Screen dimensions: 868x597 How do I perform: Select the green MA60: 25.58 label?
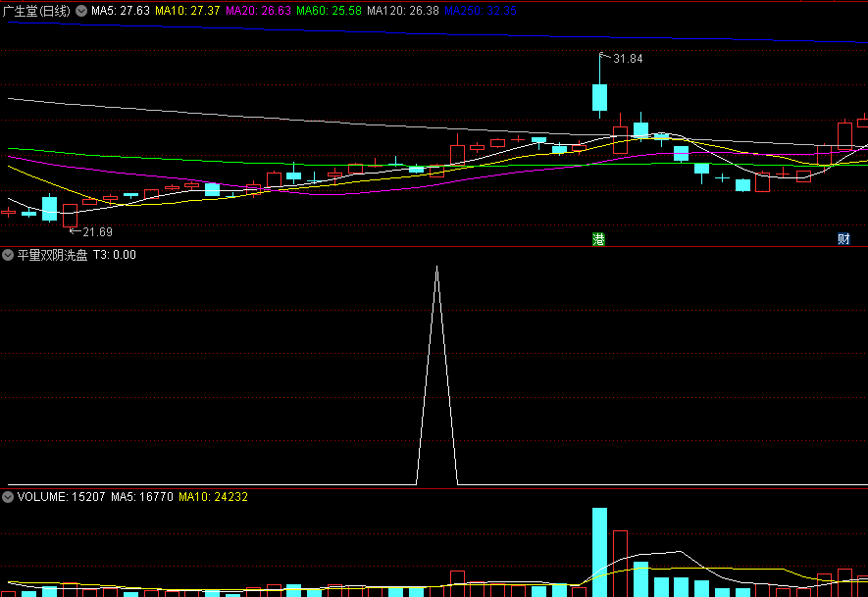(x=329, y=11)
